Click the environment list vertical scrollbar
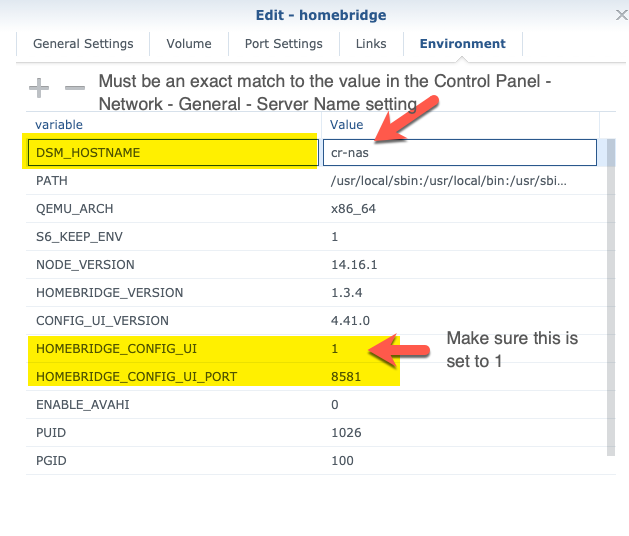The height and width of the screenshot is (536, 629). tap(611, 297)
